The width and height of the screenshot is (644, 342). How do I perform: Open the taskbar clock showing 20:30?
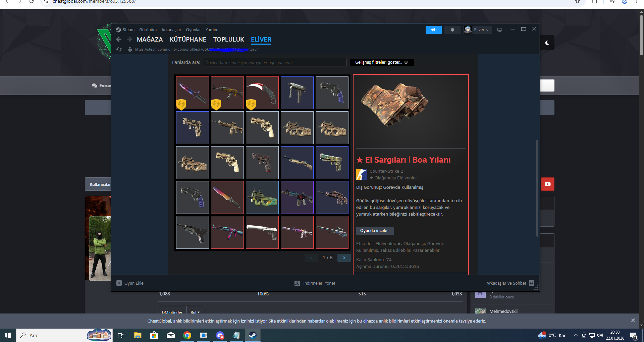pyautogui.click(x=615, y=335)
